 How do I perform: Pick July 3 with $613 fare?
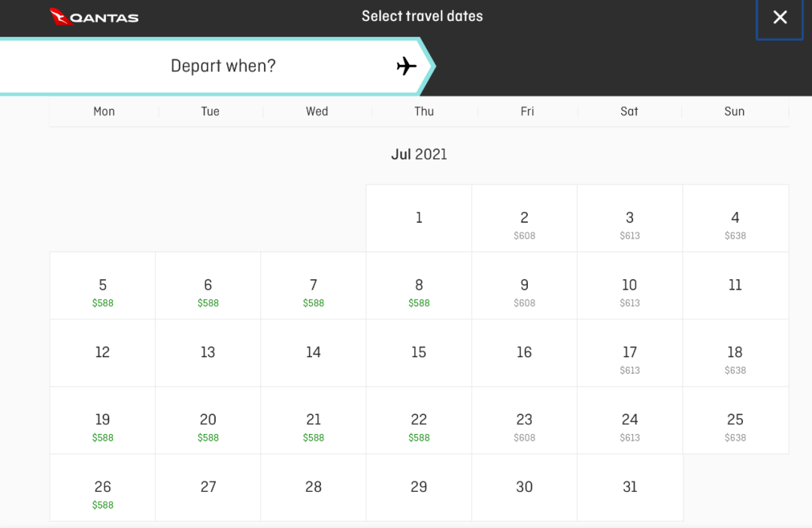coord(629,223)
